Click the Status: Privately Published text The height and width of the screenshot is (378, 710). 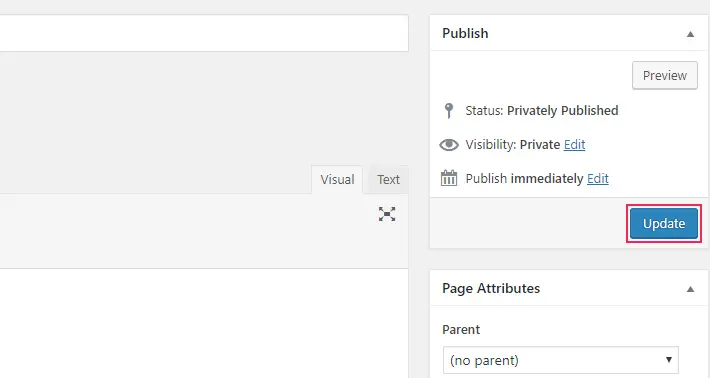pyautogui.click(x=542, y=110)
